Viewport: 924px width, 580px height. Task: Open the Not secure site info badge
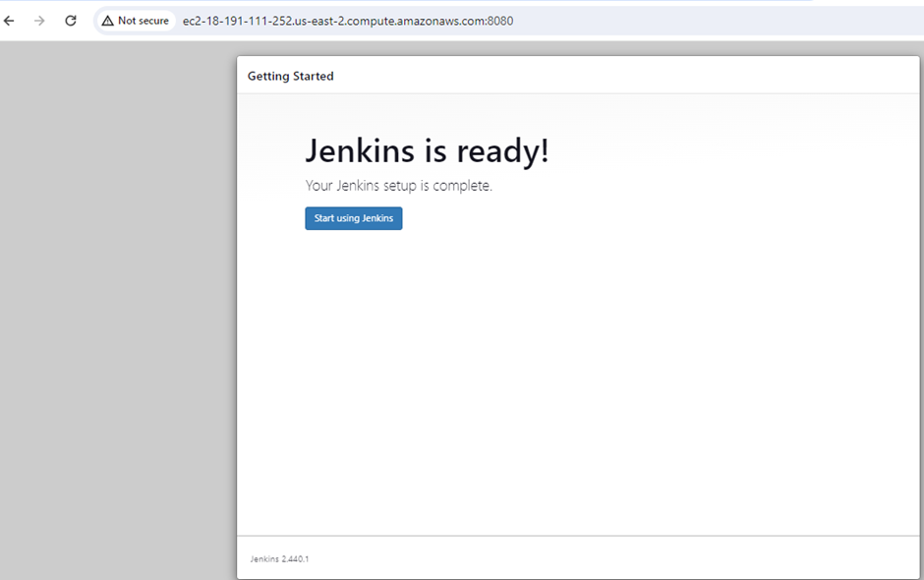[136, 21]
